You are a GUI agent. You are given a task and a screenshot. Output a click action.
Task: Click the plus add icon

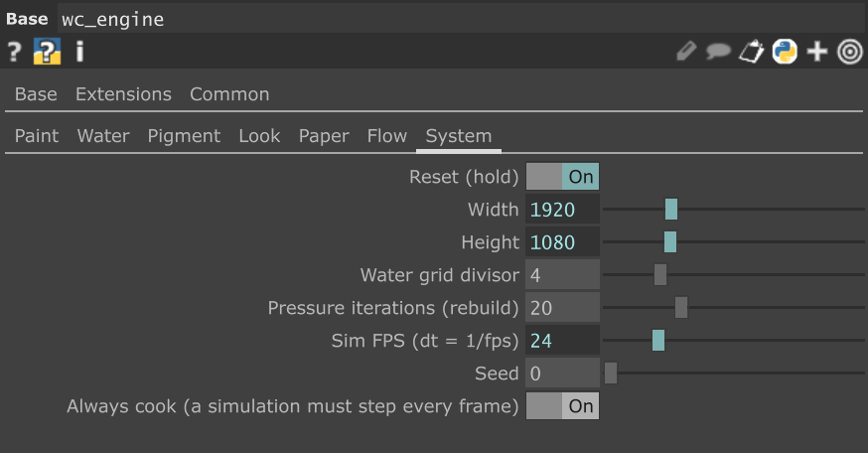pos(817,52)
